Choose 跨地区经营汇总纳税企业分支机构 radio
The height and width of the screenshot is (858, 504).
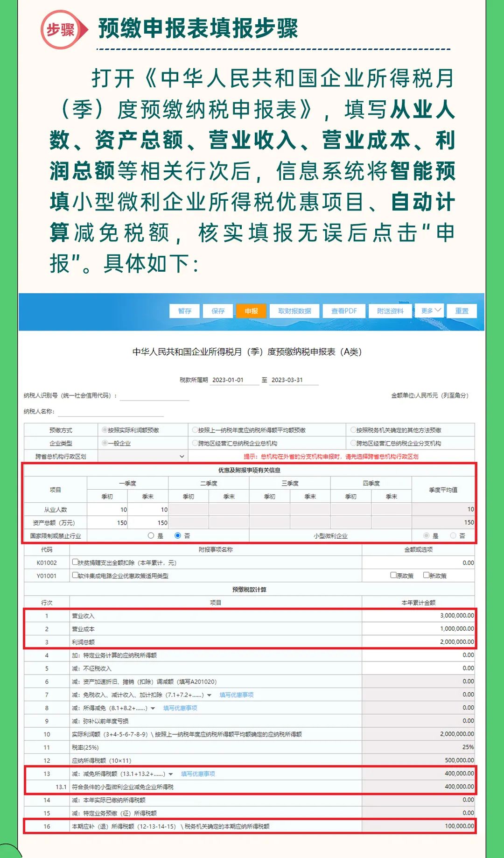click(x=353, y=443)
